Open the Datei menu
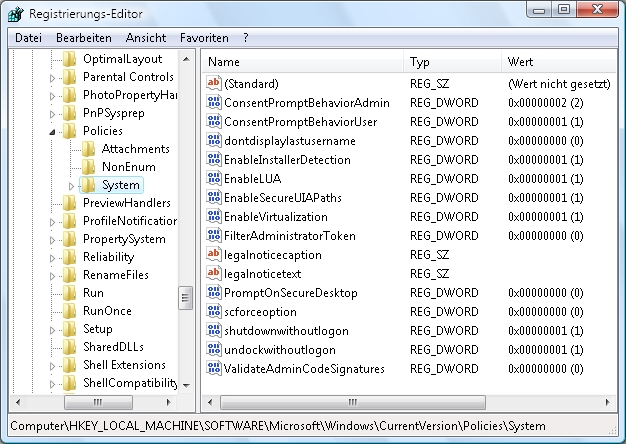 point(28,38)
